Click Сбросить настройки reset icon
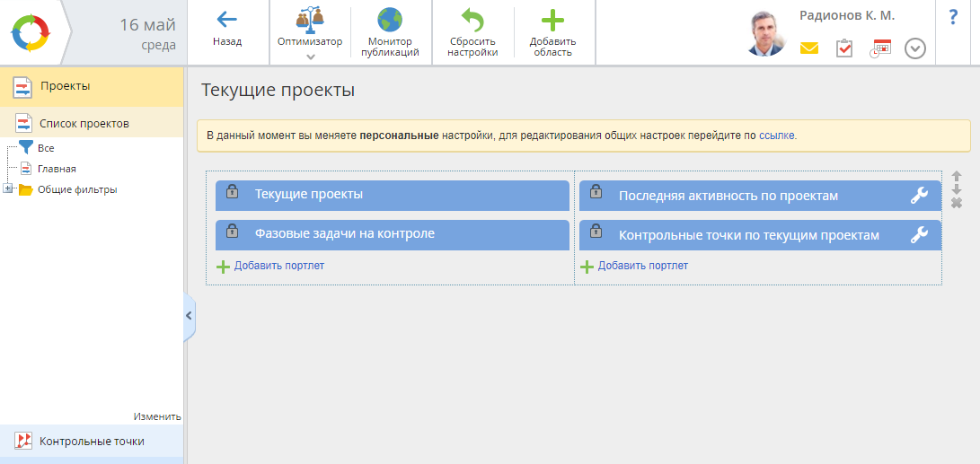 point(473,20)
